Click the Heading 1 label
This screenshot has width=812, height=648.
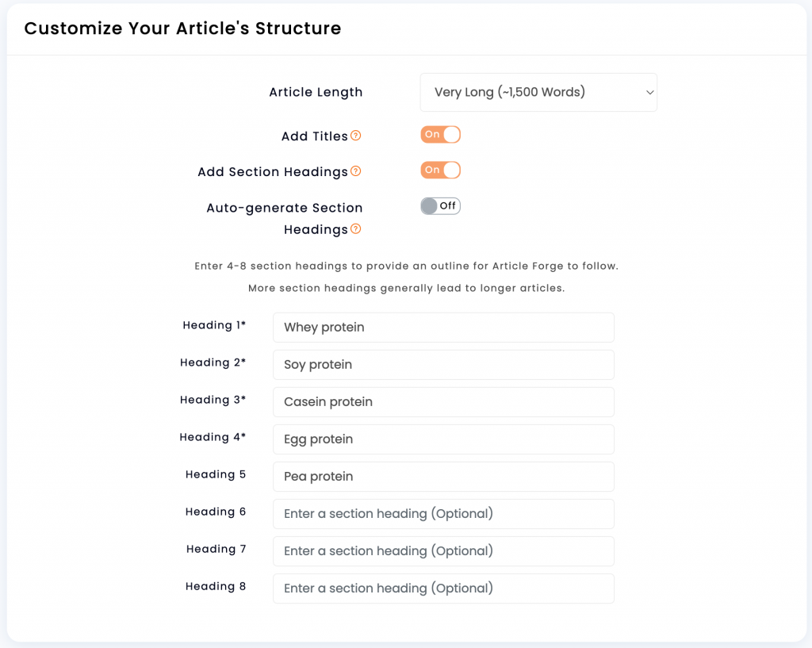[x=214, y=325]
